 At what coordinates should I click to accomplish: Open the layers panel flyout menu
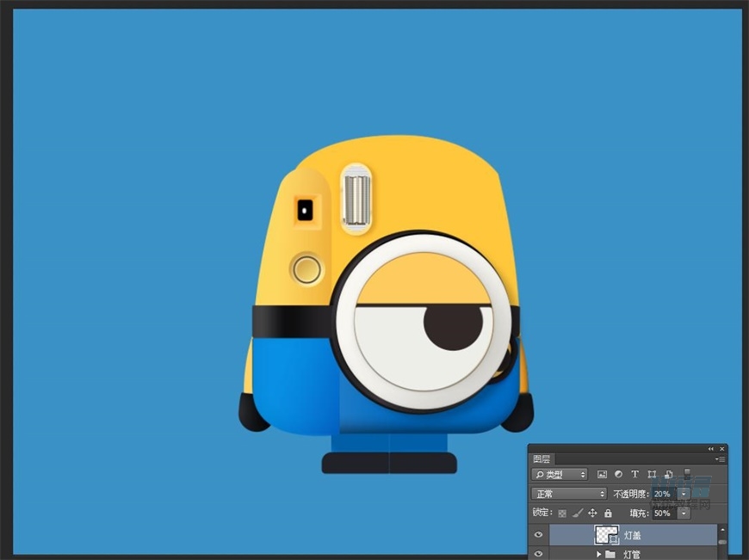pos(721,459)
